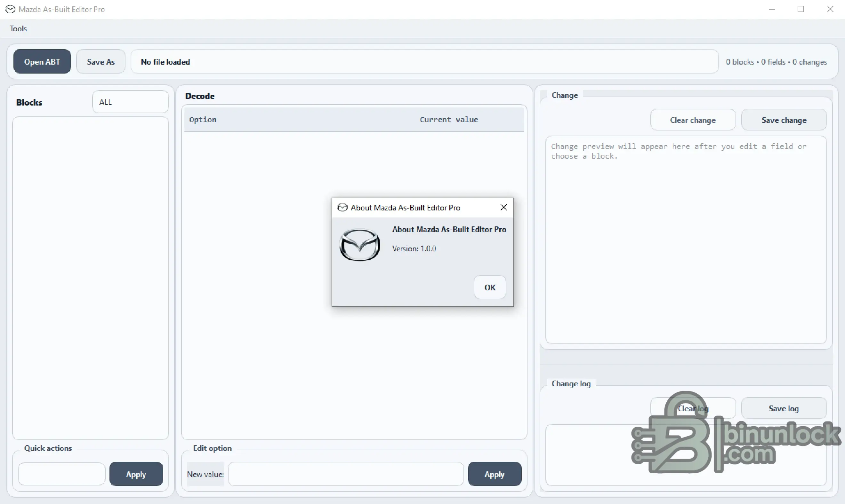
Task: Click the Save log button
Action: 784,408
